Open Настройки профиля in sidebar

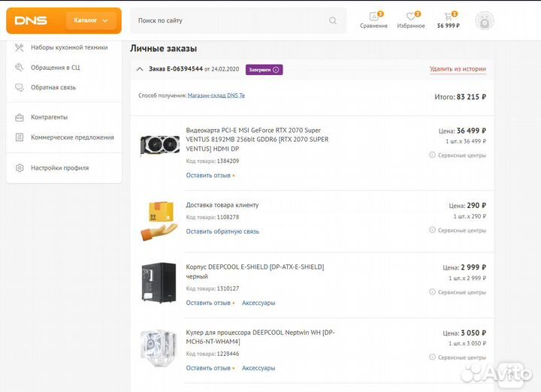click(x=59, y=167)
